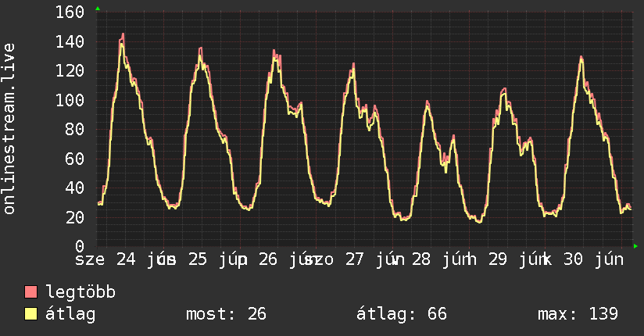Click the most: 26 statistic
644x336 pixels.
click(x=227, y=314)
